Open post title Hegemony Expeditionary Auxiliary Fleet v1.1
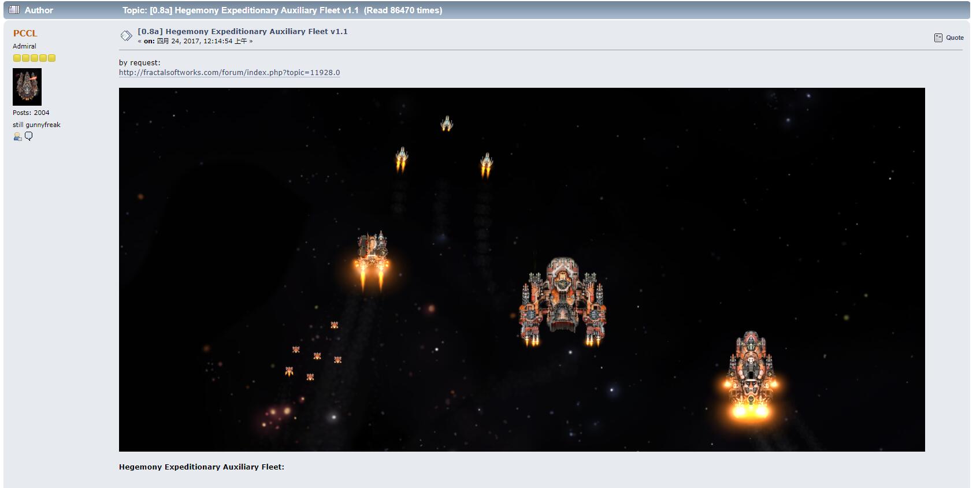The width and height of the screenshot is (980, 488). [243, 31]
